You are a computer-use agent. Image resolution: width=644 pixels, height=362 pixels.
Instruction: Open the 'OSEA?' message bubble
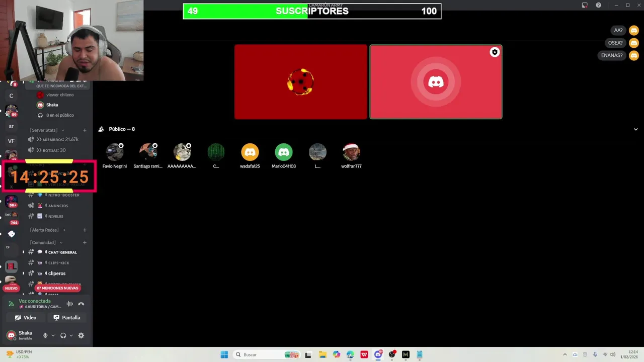click(615, 43)
